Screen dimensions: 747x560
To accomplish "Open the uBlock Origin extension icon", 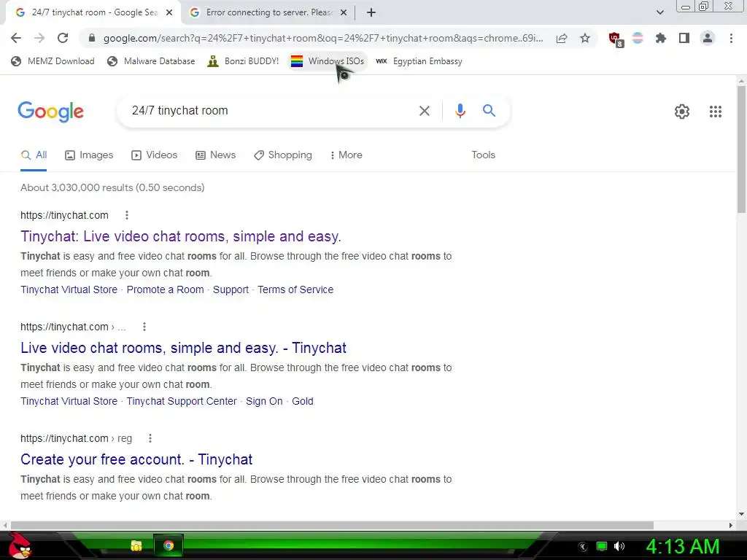I will pyautogui.click(x=615, y=39).
